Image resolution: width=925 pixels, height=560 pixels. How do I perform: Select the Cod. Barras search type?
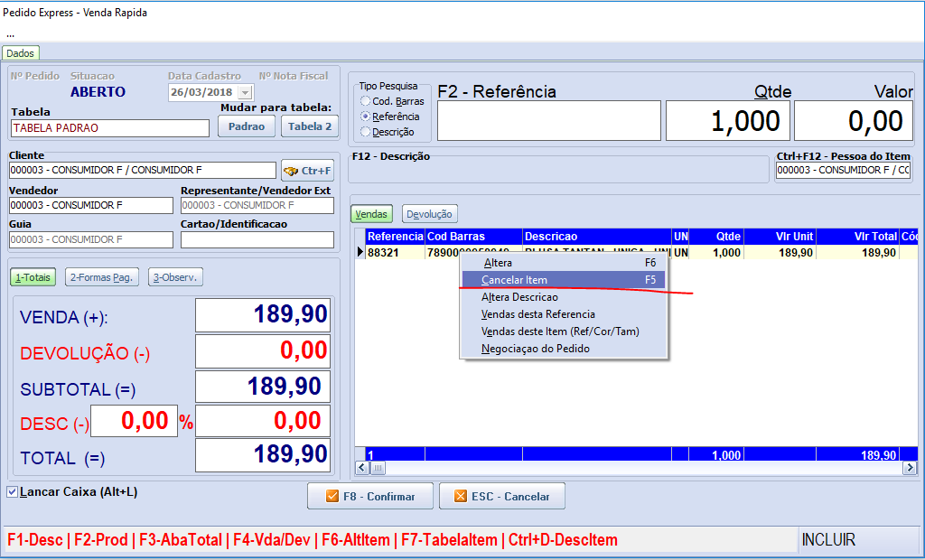(366, 101)
